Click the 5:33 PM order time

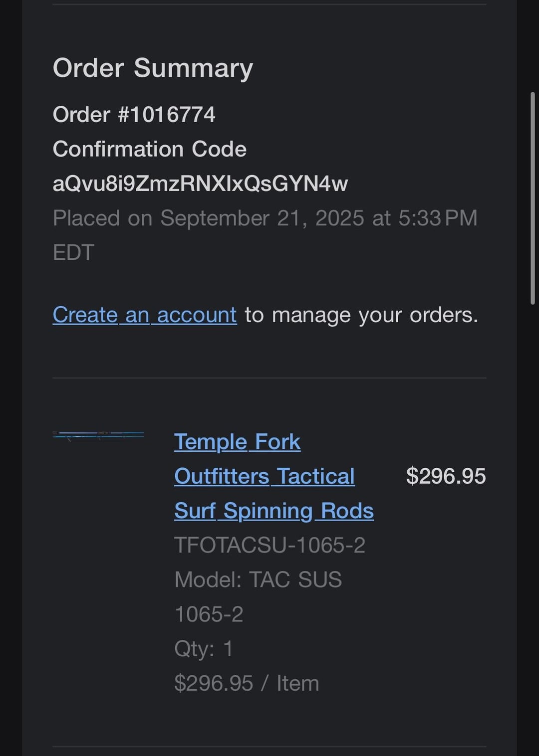coord(438,218)
